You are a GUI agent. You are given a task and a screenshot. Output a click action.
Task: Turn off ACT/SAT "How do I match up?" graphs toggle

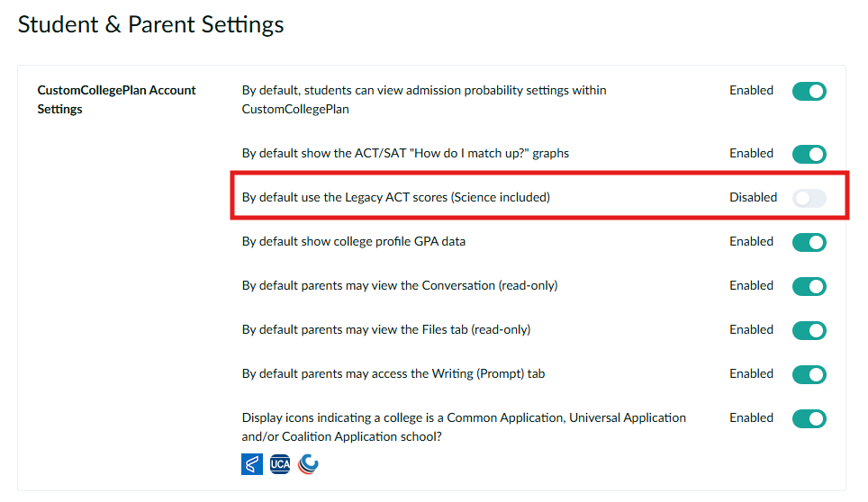(x=809, y=154)
